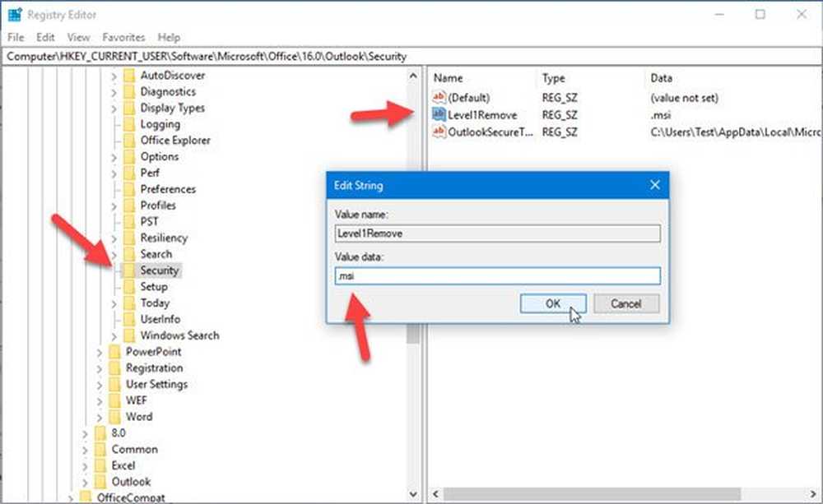The width and height of the screenshot is (823, 504).
Task: Click the (Default) string value icon
Action: tap(439, 97)
